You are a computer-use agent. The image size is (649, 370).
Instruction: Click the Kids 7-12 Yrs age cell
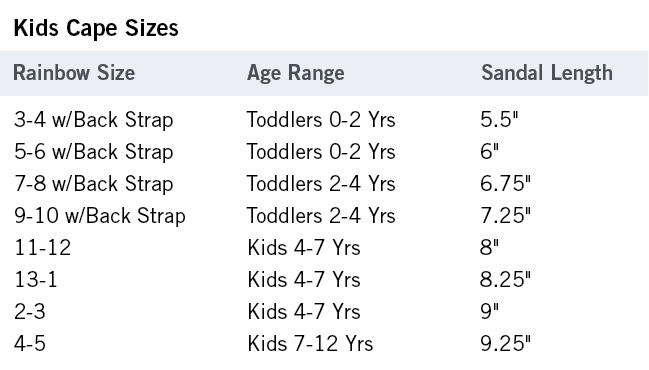[x=310, y=344]
